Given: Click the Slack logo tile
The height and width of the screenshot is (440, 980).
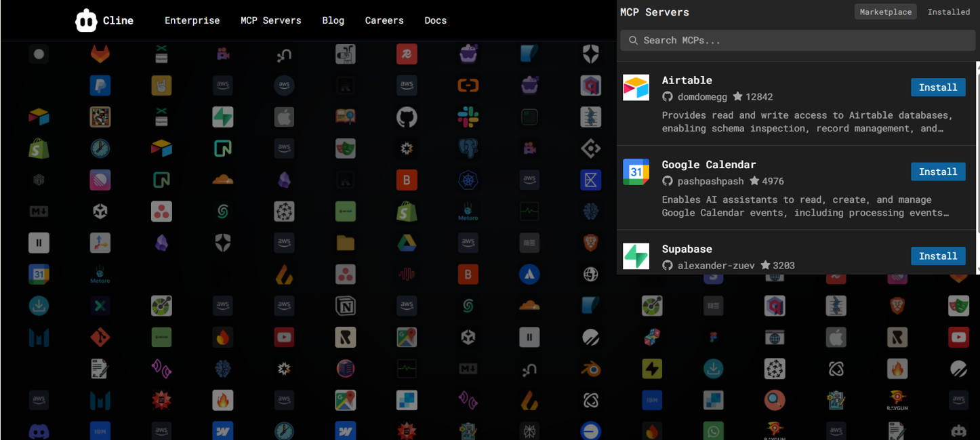Looking at the screenshot, I should coord(468,117).
